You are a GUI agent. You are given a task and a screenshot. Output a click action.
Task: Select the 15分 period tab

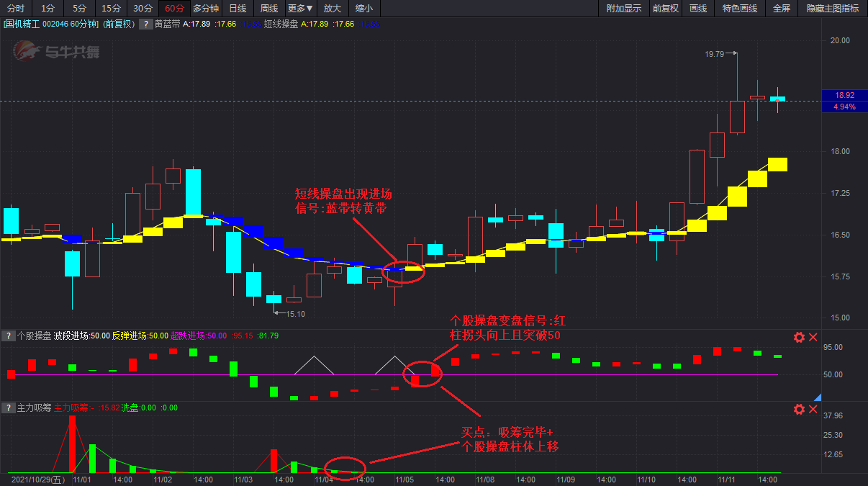pyautogui.click(x=111, y=9)
